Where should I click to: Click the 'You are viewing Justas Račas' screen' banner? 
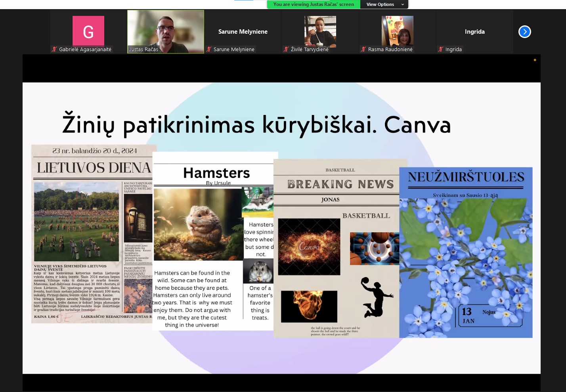tap(314, 4)
